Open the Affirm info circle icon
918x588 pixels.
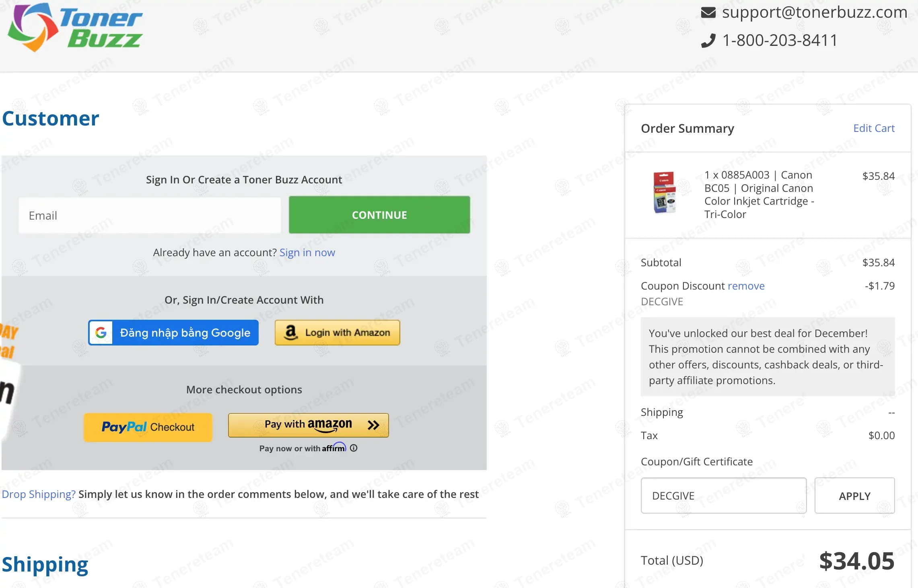(x=354, y=448)
